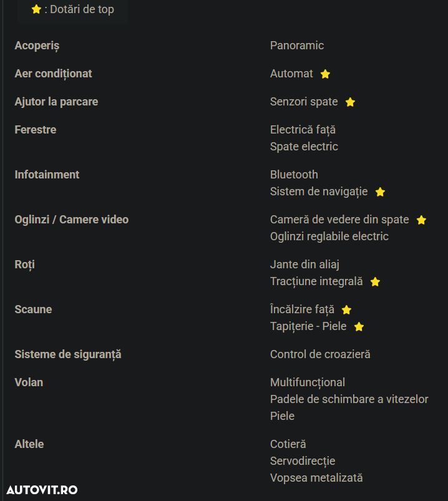Click the star next to Sistem de navigație
This screenshot has width=448, height=501.
click(x=380, y=192)
